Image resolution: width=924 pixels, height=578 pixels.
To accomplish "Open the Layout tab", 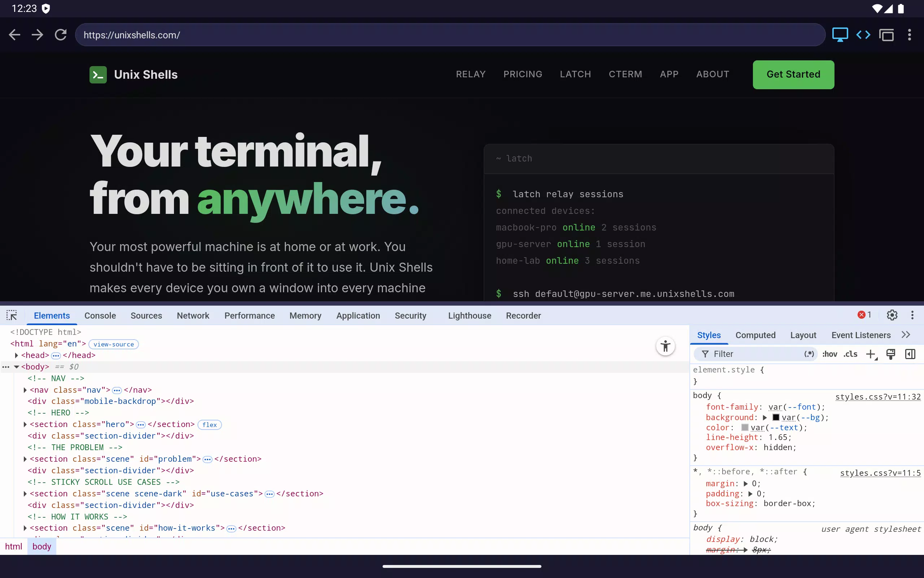I will [803, 335].
